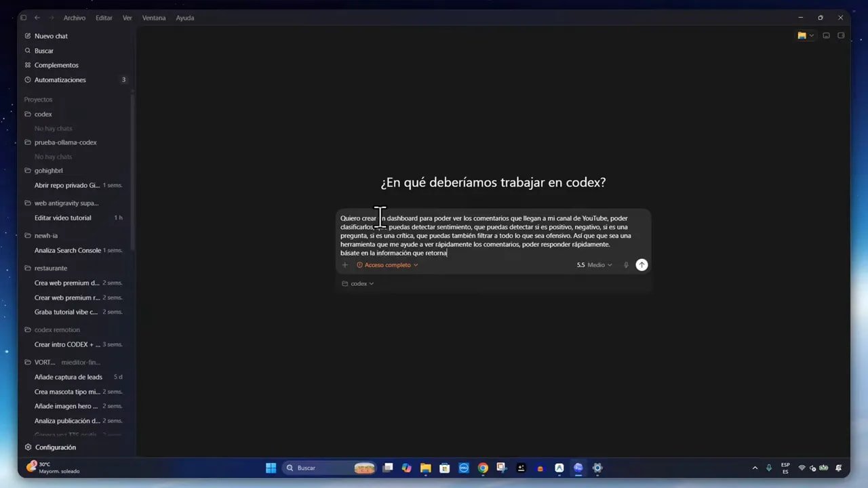
Task: Open the codex folder selector below prompt
Action: pyautogui.click(x=358, y=283)
